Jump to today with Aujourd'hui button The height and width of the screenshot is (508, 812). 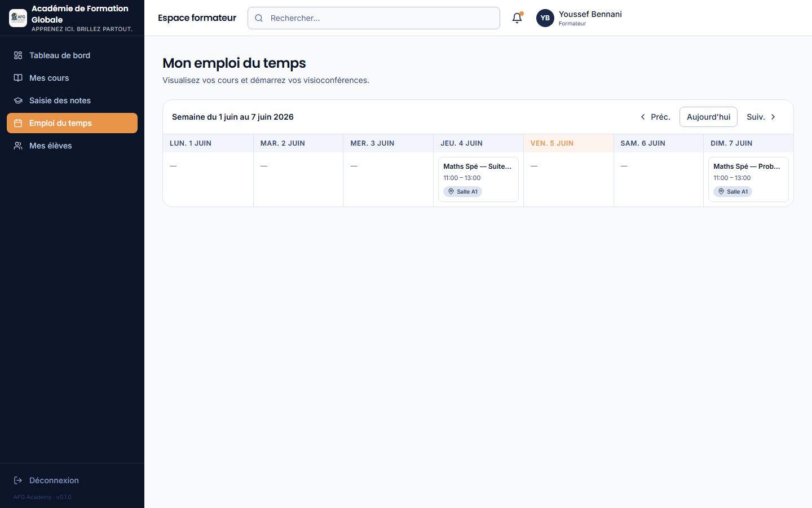point(708,117)
